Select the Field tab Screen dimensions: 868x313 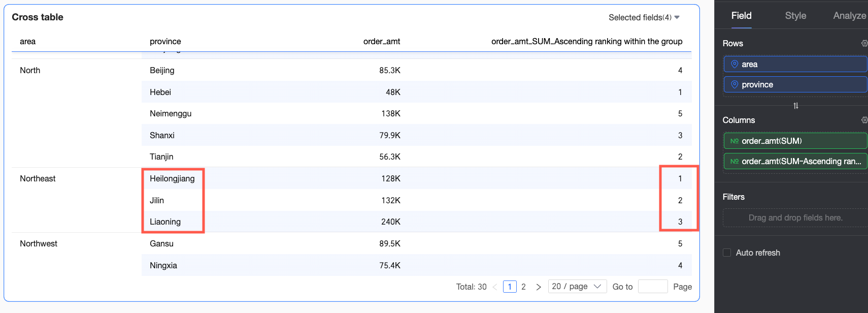(741, 16)
